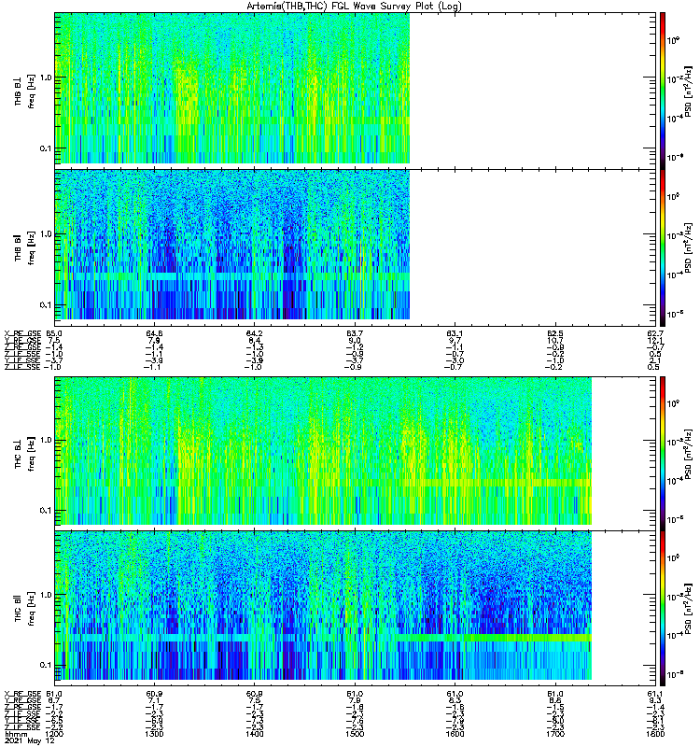Click the plot title Artemis FGL Wave Survey
The height and width of the screenshot is (747, 700).
coord(354,7)
